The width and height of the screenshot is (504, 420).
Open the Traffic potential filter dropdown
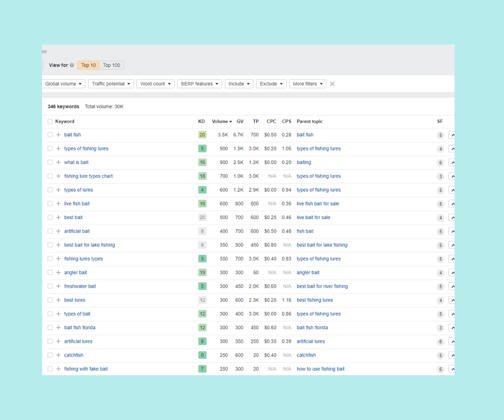click(x=111, y=84)
